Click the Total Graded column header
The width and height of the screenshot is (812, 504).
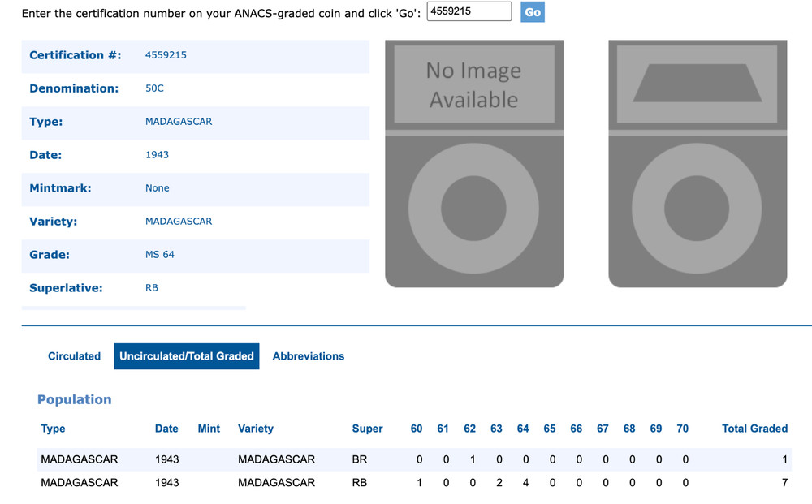[x=754, y=429]
